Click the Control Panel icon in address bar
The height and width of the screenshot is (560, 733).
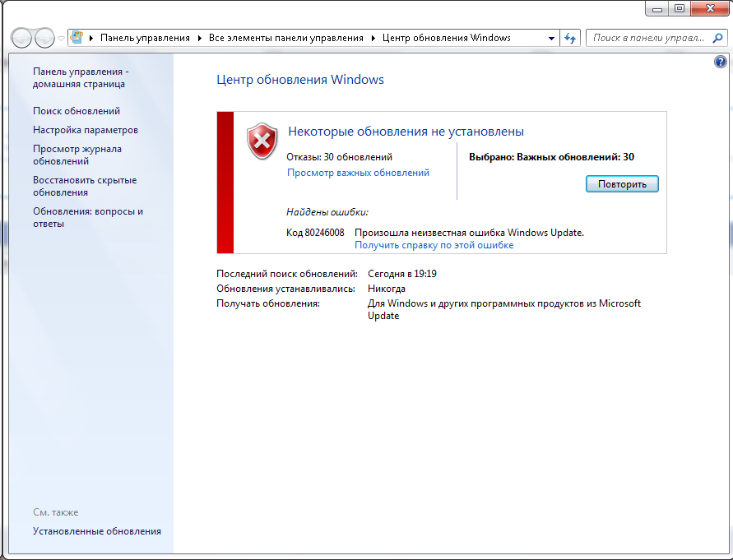[77, 37]
